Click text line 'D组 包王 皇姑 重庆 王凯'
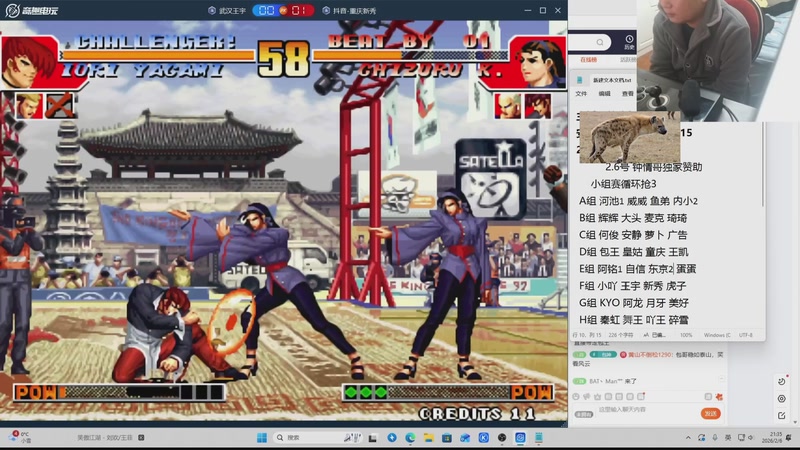The width and height of the screenshot is (800, 450). click(634, 252)
